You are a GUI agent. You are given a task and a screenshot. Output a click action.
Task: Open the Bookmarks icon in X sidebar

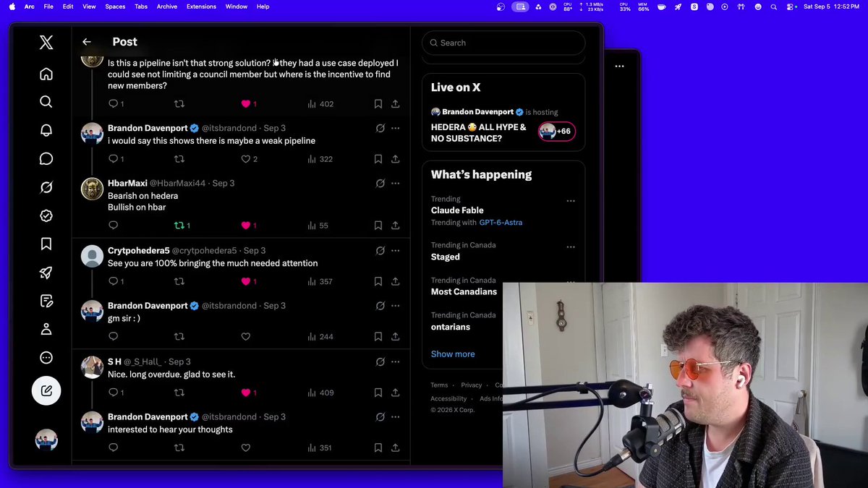[x=46, y=244]
